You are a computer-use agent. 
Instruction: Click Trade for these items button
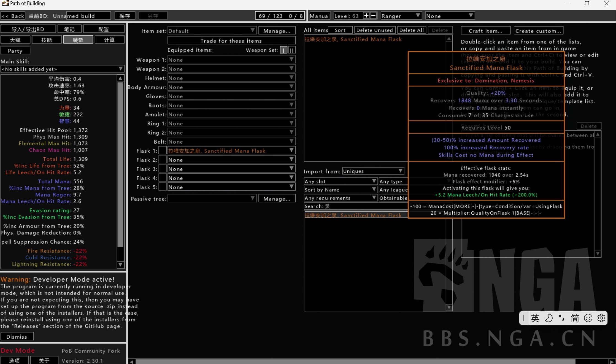click(231, 41)
